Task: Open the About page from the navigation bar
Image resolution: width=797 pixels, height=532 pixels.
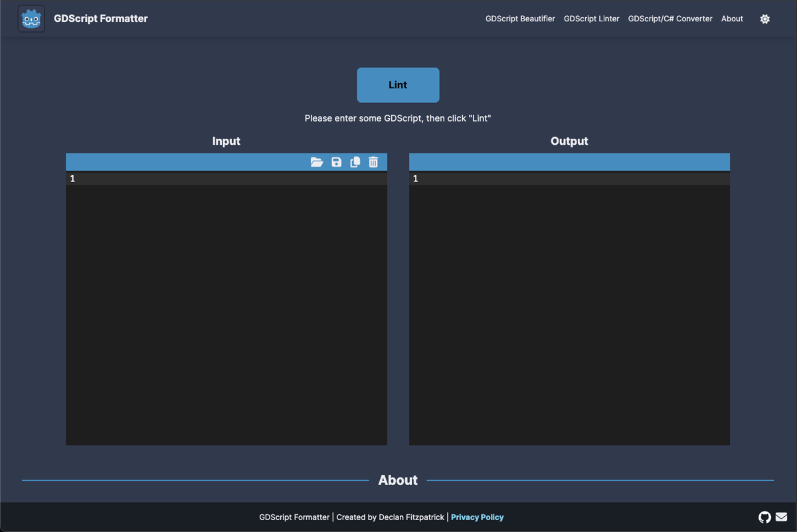Action: [732, 19]
